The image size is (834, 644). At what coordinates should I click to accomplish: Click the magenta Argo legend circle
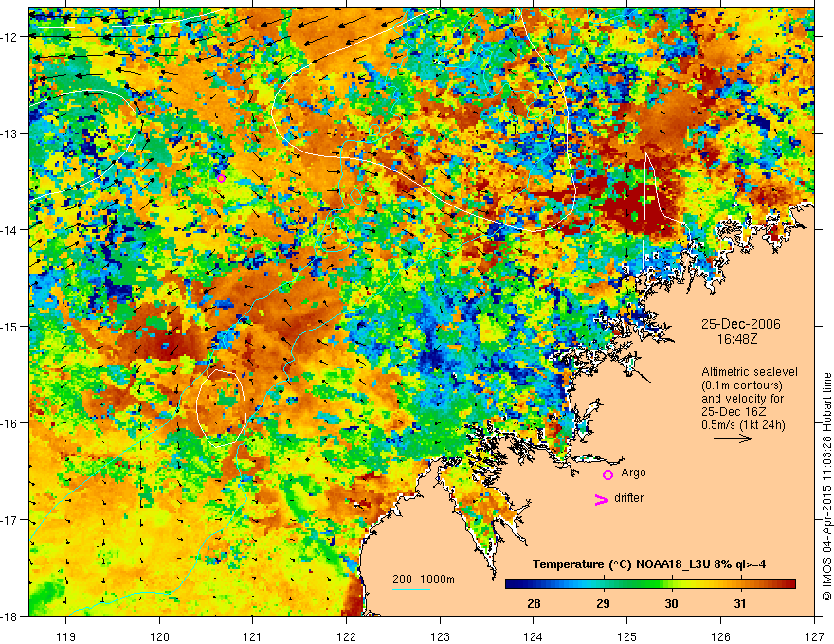tap(607, 474)
